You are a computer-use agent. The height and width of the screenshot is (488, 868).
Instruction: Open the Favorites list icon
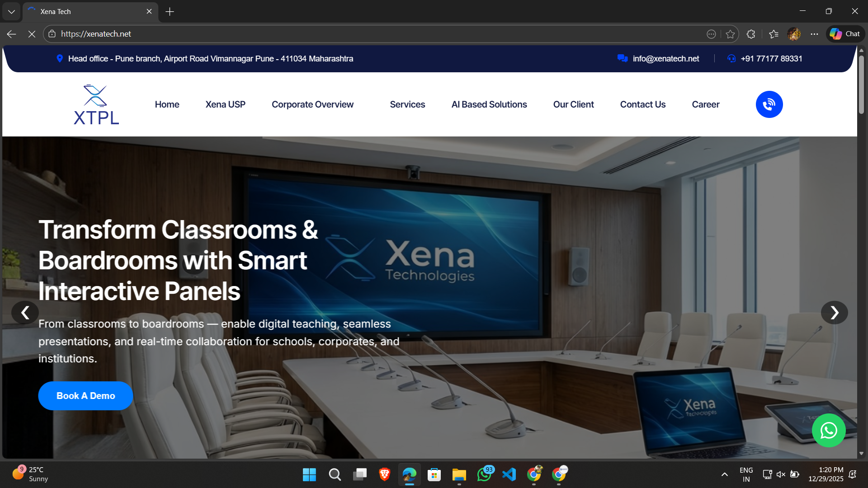click(x=774, y=34)
